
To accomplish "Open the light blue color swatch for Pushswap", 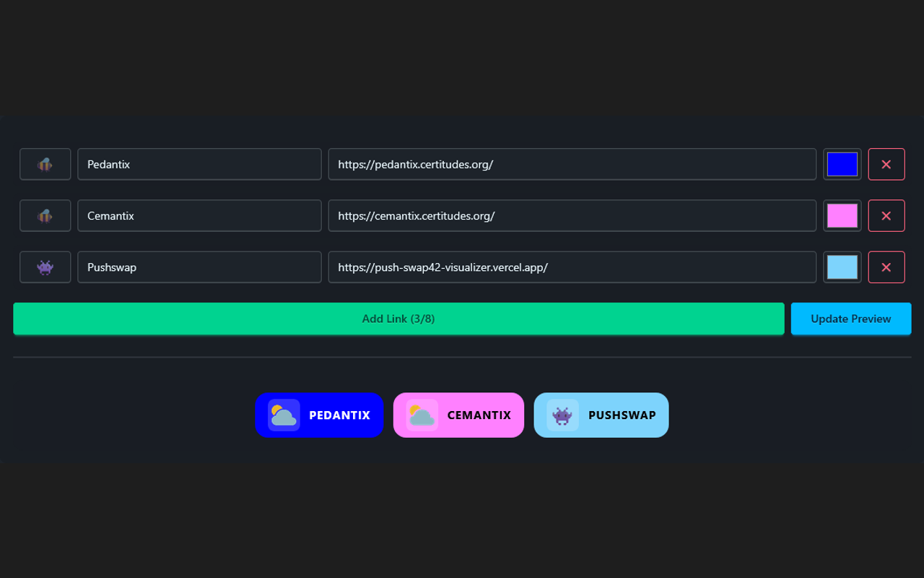I will 842,267.
